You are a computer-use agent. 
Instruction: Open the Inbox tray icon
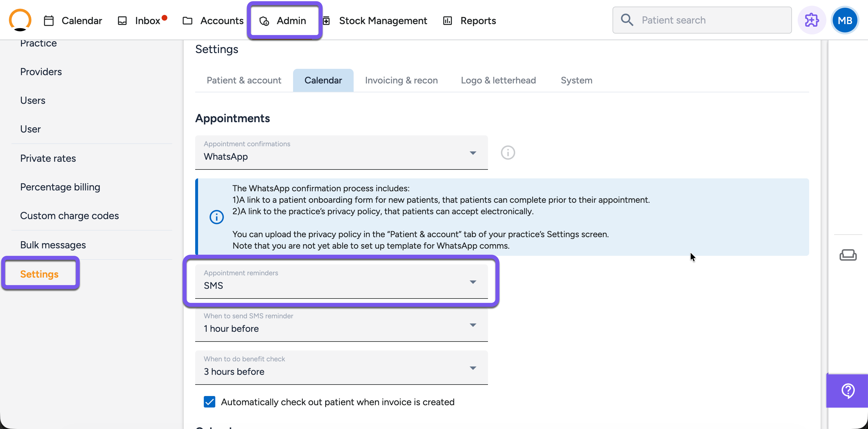click(x=122, y=21)
